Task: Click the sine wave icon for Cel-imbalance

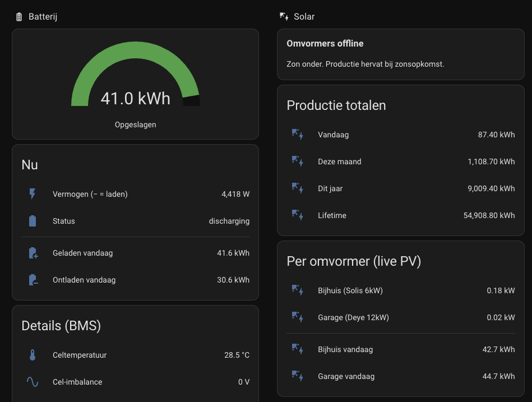Action: point(33,382)
